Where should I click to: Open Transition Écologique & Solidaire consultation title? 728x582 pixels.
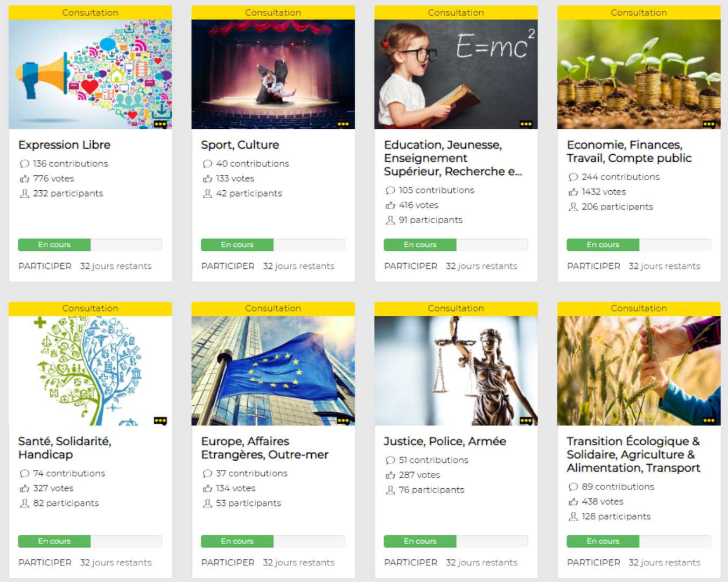tap(633, 455)
